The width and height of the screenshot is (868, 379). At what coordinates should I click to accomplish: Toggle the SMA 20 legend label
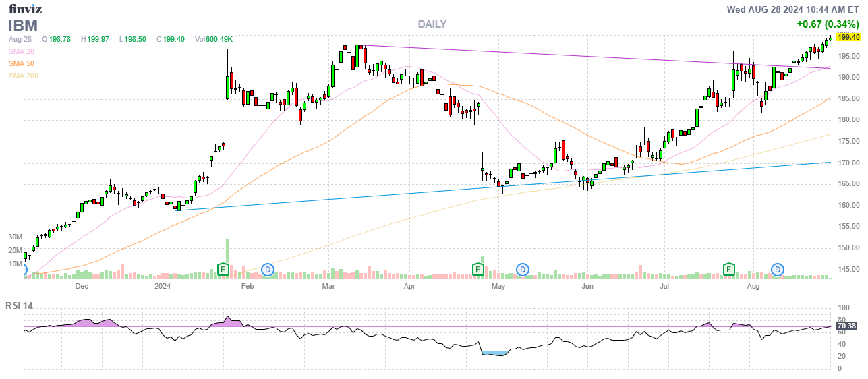22,51
